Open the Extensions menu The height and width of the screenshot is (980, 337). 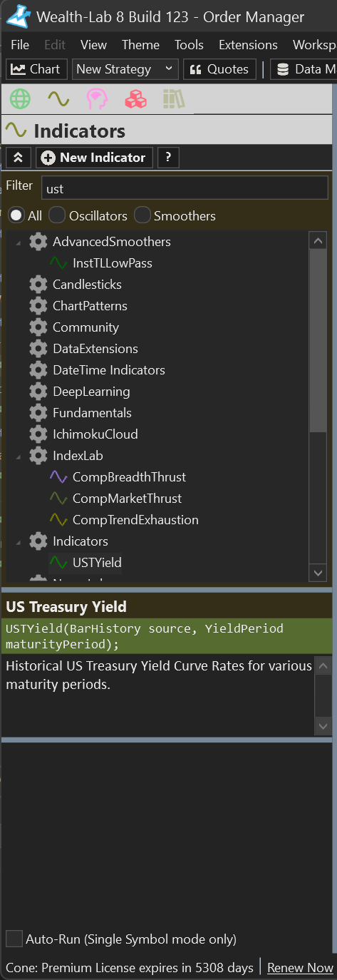[248, 45]
